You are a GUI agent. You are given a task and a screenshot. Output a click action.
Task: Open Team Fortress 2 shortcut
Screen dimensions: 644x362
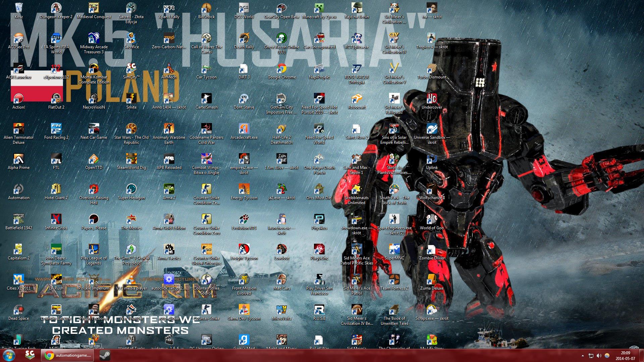point(394,282)
